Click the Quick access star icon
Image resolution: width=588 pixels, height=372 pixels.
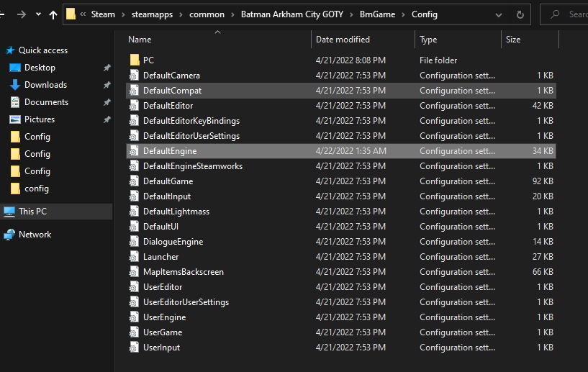pos(10,50)
